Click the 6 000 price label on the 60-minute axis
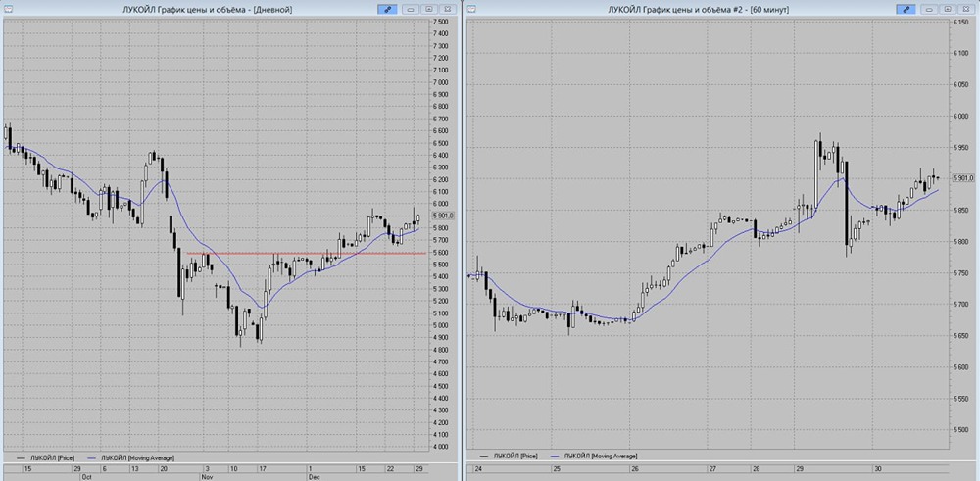Screen dimensions: 980x481 (960, 117)
